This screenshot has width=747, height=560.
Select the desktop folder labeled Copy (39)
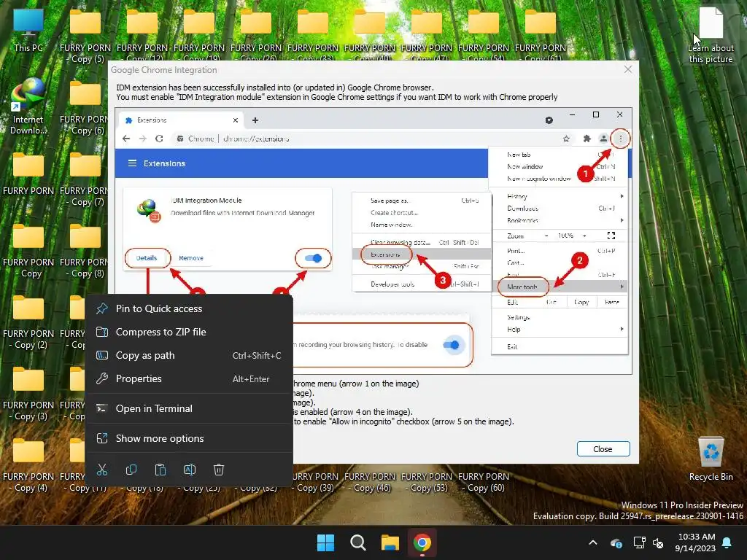[315, 482]
